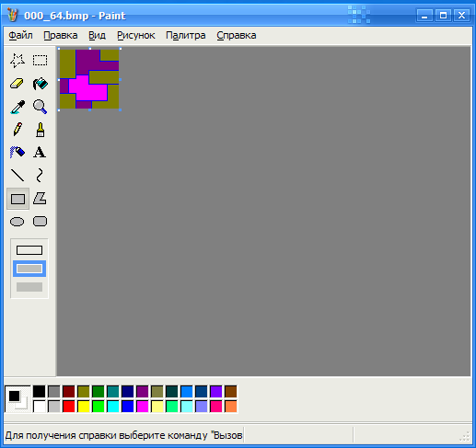Select the Brush tool
Image resolution: width=476 pixels, height=448 pixels.
pos(41,130)
